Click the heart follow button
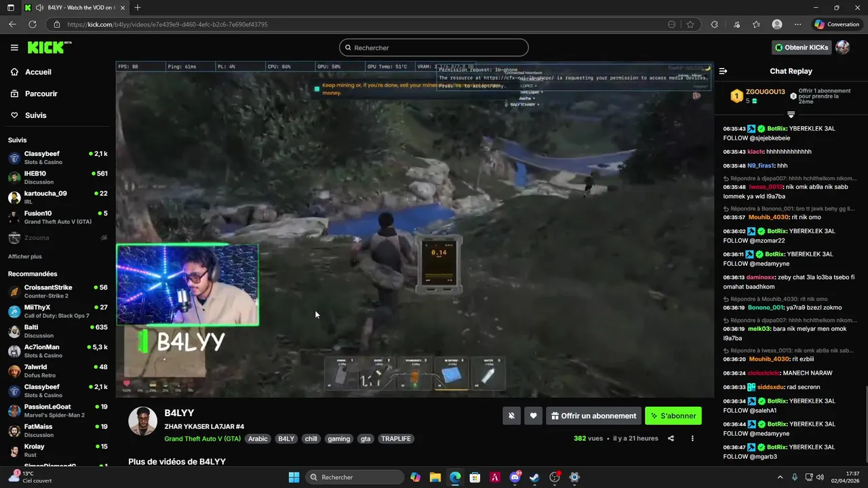Viewport: 868px width, 488px height. pos(534,416)
